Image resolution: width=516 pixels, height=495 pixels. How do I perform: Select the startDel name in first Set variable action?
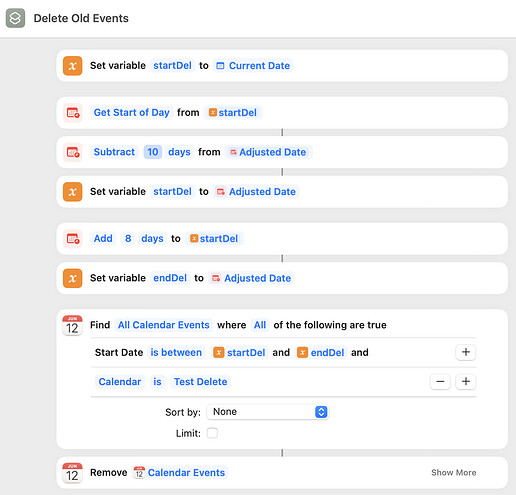click(x=172, y=66)
